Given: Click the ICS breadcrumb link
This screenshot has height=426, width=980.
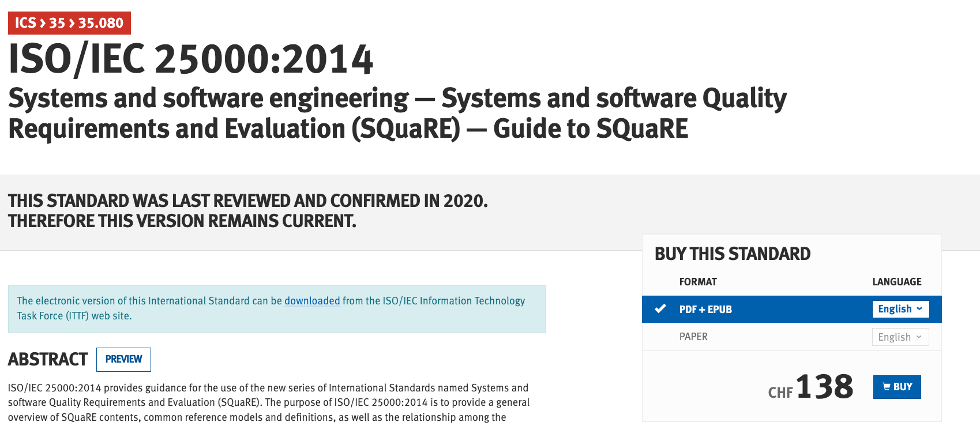Looking at the screenshot, I should coord(25,23).
